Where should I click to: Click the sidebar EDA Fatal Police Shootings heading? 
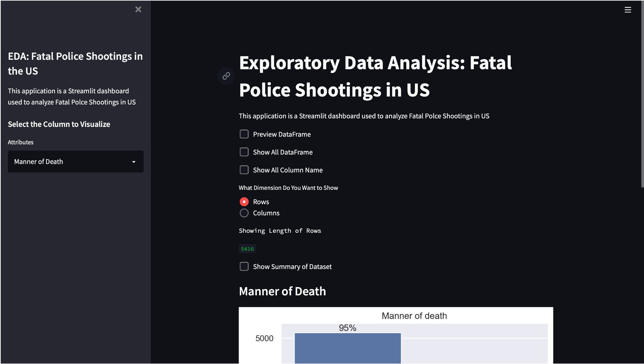tap(75, 64)
